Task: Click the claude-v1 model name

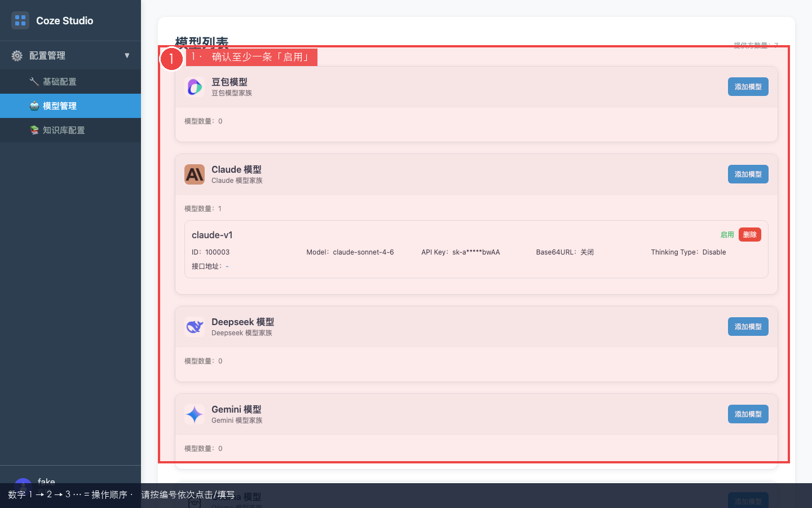Action: tap(212, 235)
